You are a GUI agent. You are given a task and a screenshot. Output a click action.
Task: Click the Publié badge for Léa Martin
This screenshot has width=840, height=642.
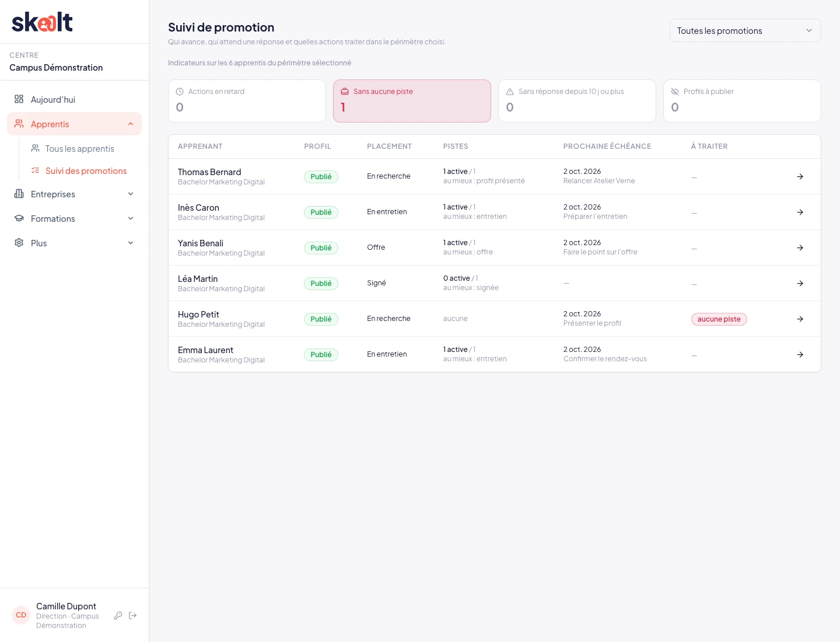pyautogui.click(x=321, y=284)
